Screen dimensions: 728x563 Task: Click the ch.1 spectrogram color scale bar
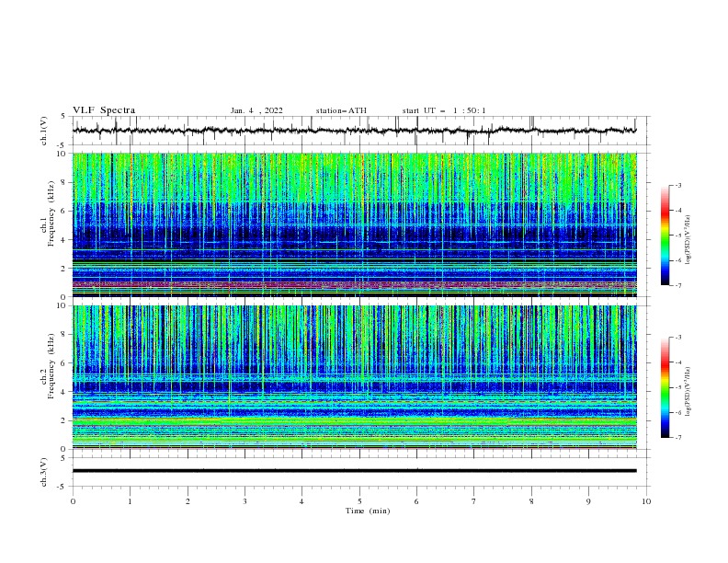[x=665, y=235]
